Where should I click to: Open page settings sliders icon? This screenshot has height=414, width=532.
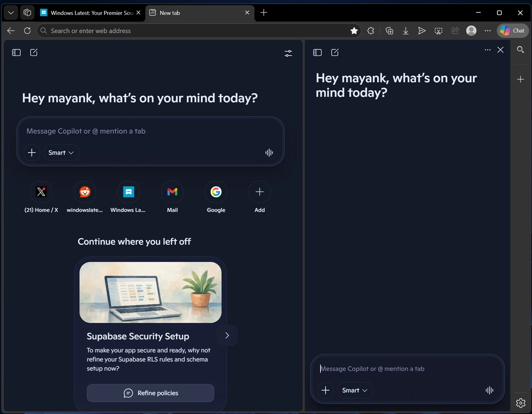tap(288, 53)
